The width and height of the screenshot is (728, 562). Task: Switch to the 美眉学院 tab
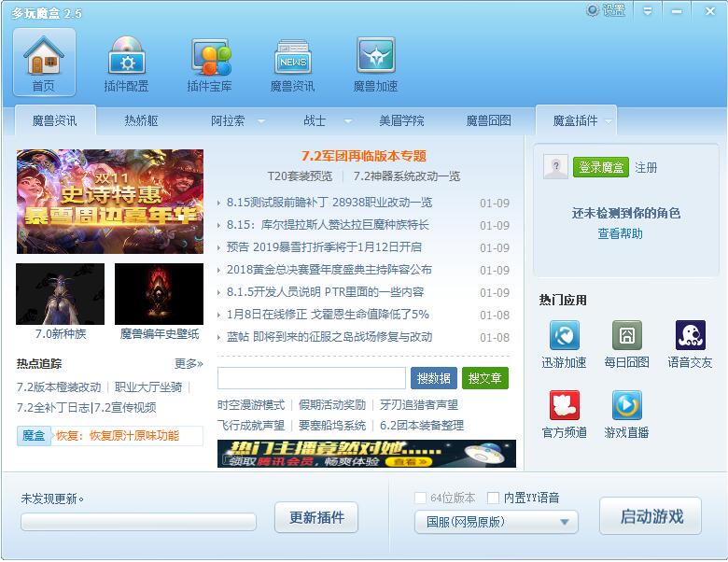401,120
